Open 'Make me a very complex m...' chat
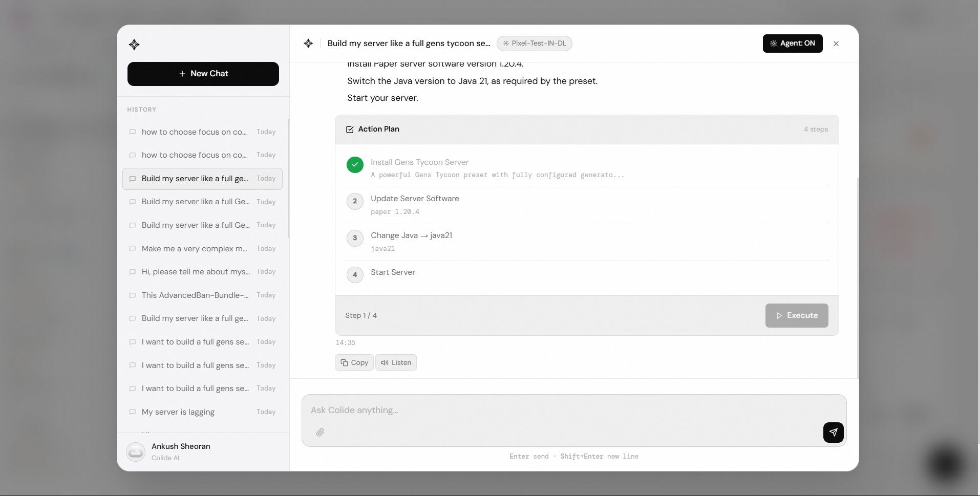Image resolution: width=980 pixels, height=496 pixels. (202, 249)
